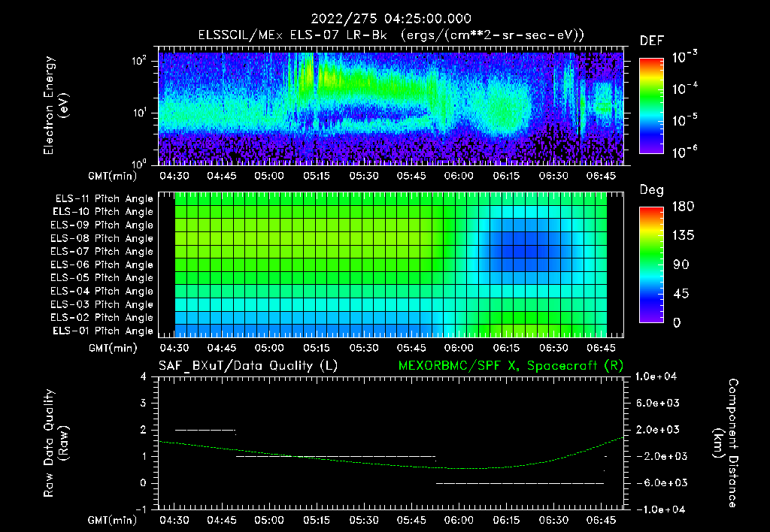Screen dimensions: 770x532
Task: Select the ELS-01 Pitch Angle row label
Action: tap(103, 331)
